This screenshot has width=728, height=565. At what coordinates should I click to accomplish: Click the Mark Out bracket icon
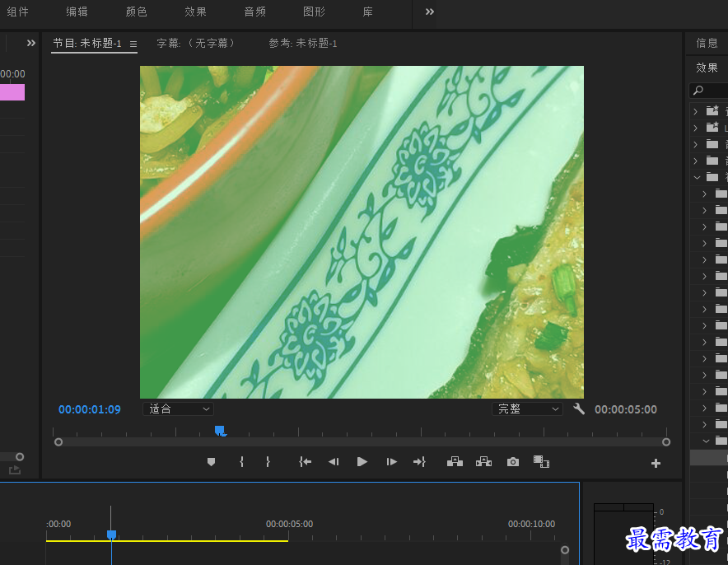pos(268,462)
